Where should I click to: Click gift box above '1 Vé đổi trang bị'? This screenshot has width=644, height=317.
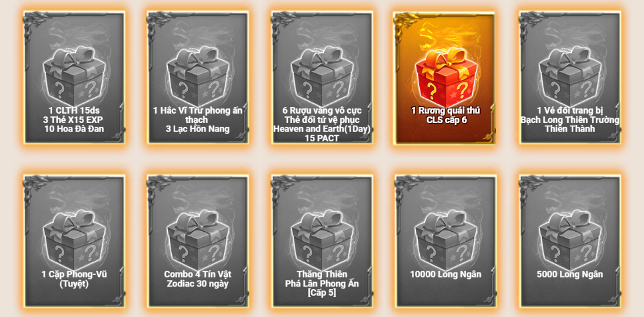click(x=570, y=76)
